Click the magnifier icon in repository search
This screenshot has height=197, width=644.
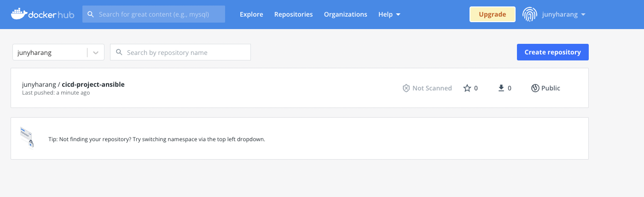119,52
